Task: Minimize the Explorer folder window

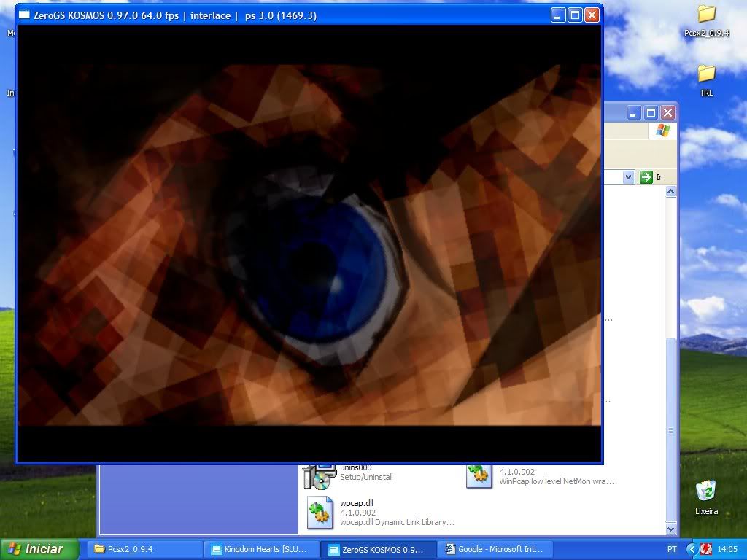Action: click(633, 113)
